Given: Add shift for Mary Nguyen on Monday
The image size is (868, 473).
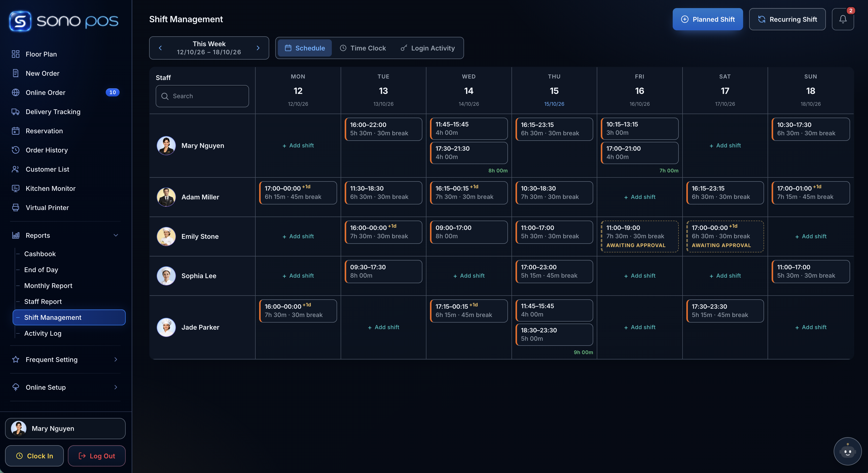Looking at the screenshot, I should point(298,145).
